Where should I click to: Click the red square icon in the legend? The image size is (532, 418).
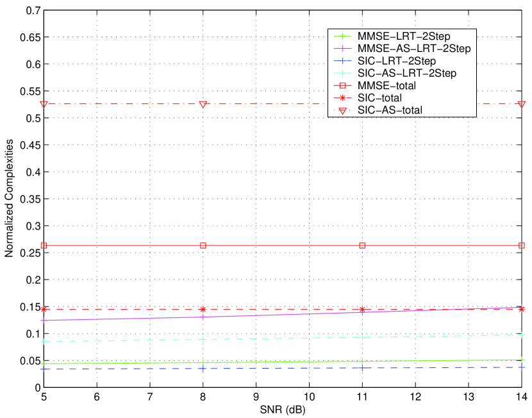343,85
